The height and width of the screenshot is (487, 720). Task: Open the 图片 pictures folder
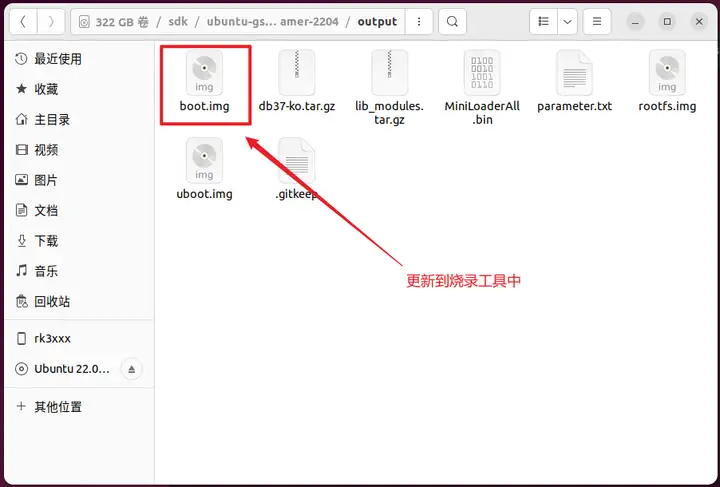[x=79, y=180]
